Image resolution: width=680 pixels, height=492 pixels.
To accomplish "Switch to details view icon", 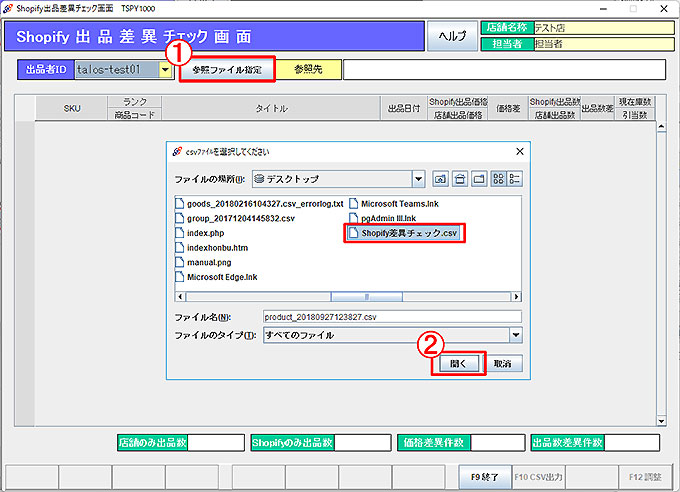I will [x=515, y=179].
